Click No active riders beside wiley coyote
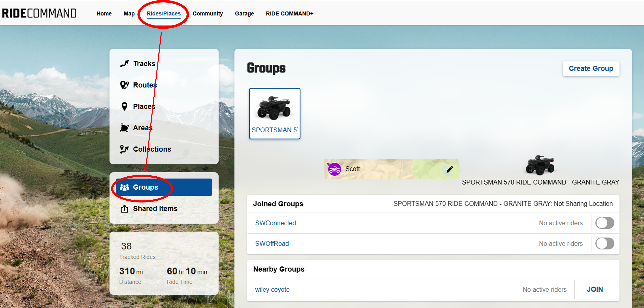 tap(544, 290)
